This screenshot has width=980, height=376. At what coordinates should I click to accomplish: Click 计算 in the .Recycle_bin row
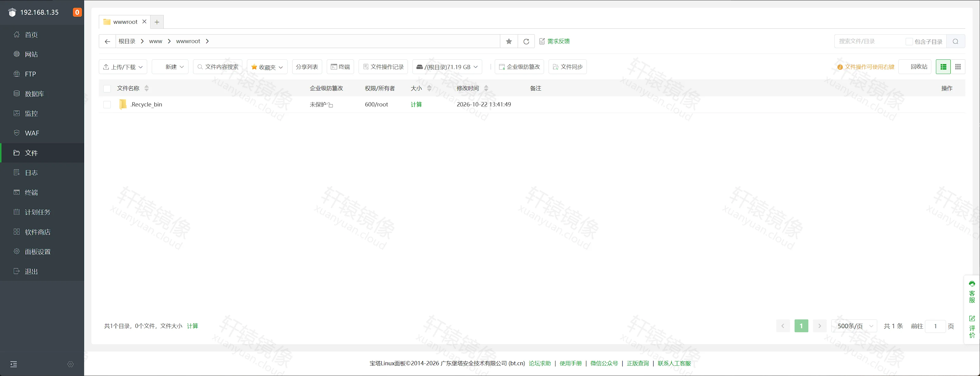416,104
